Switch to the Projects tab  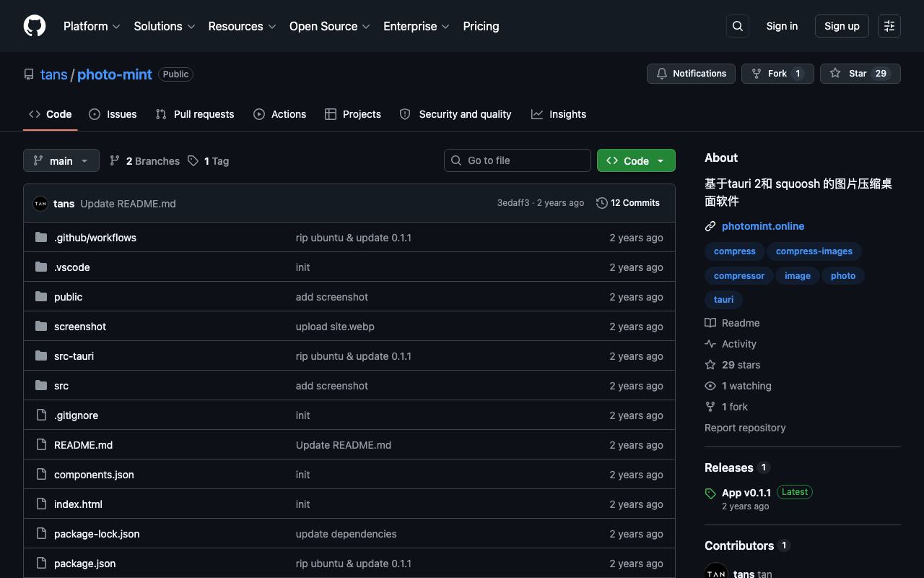coord(353,114)
